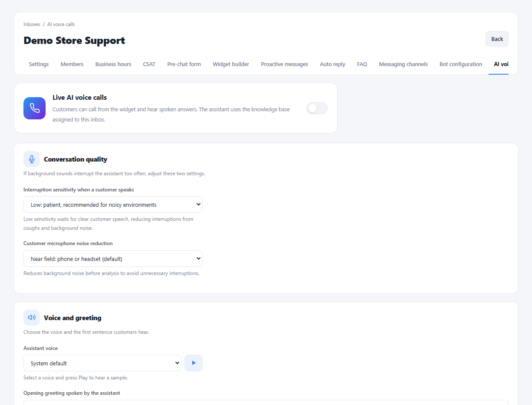The width and height of the screenshot is (532, 405).
Task: Click the Voice and greeting section heading
Action: pyautogui.click(x=72, y=318)
